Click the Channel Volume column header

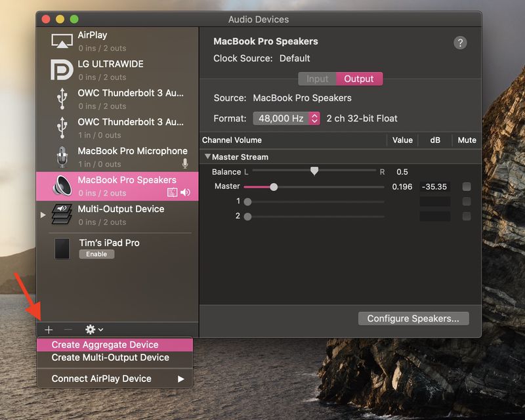232,140
